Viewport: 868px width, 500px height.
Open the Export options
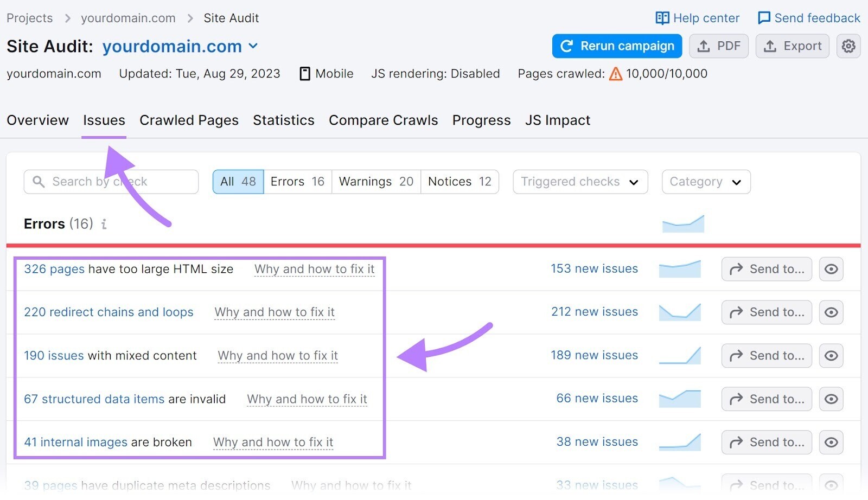792,46
